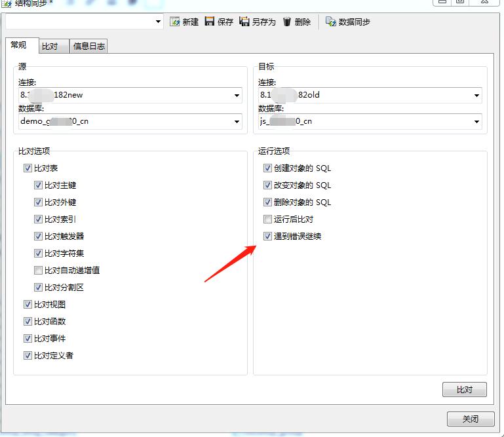Click the 另存为 (Save As) icon

[244, 22]
